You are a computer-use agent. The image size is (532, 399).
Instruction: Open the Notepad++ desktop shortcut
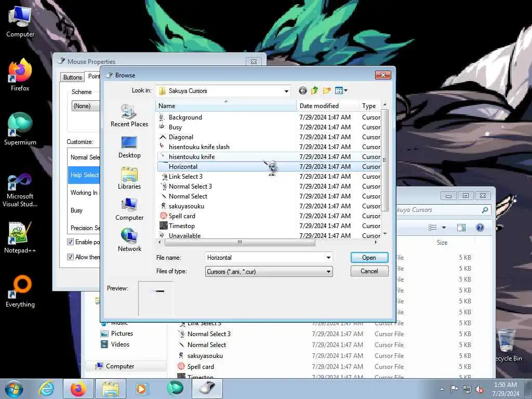[x=20, y=237]
